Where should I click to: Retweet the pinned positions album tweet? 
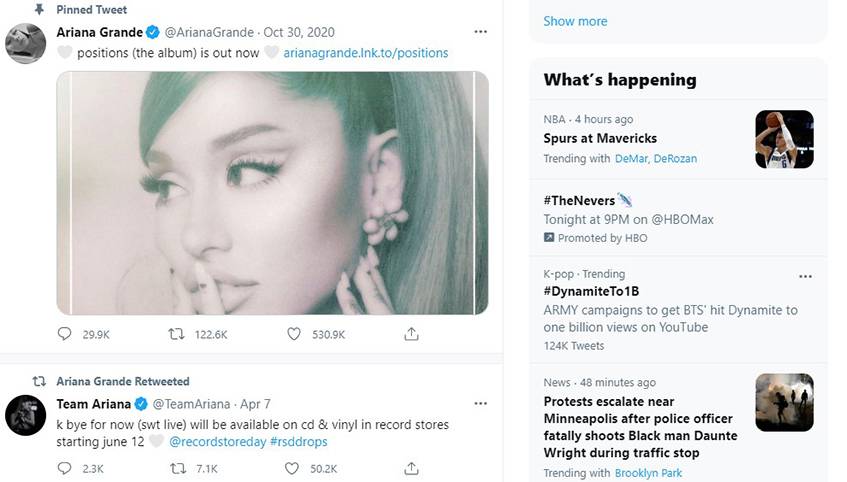(x=177, y=334)
